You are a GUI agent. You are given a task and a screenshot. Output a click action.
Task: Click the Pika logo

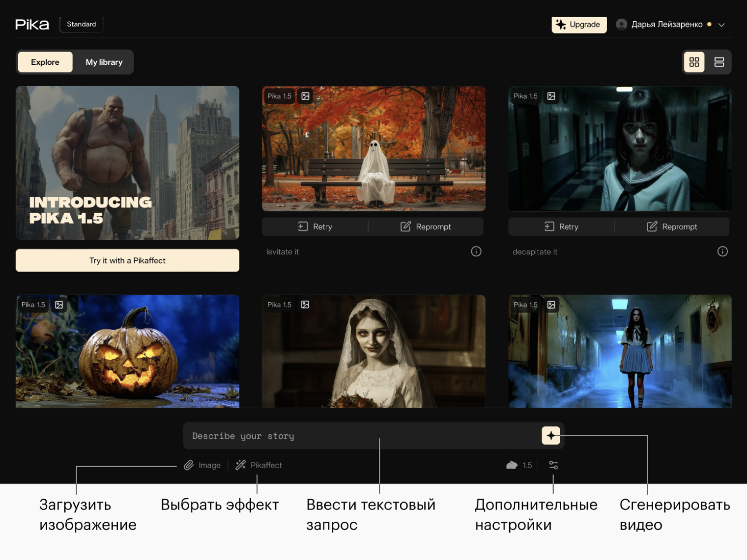coord(32,25)
